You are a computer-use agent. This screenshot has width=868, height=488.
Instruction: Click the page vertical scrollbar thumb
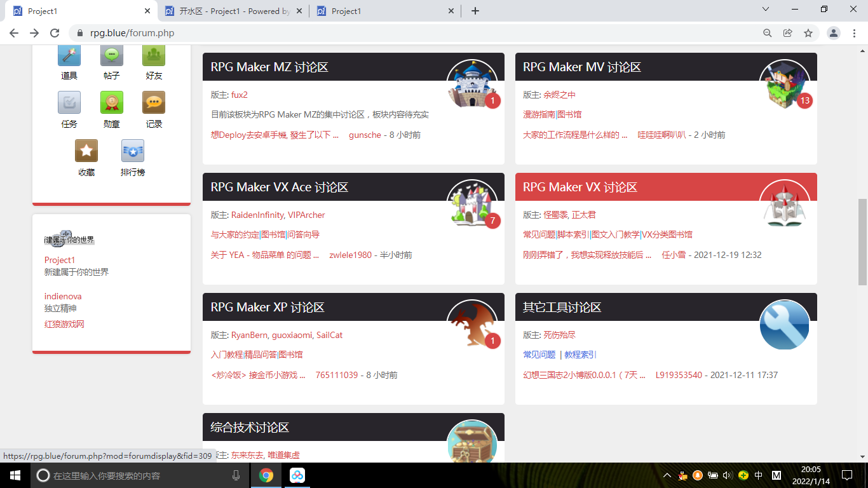point(862,242)
